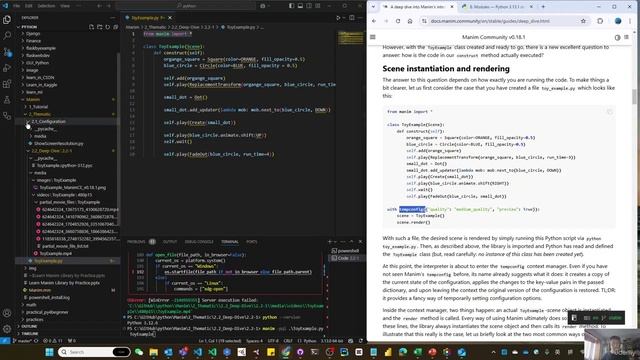The width and height of the screenshot is (640, 360).
Task: Refresh the Explorer file tree
Action: coord(108,27)
